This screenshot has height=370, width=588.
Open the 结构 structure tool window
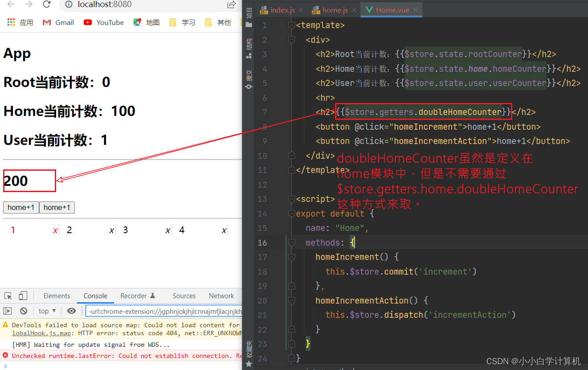[249, 48]
